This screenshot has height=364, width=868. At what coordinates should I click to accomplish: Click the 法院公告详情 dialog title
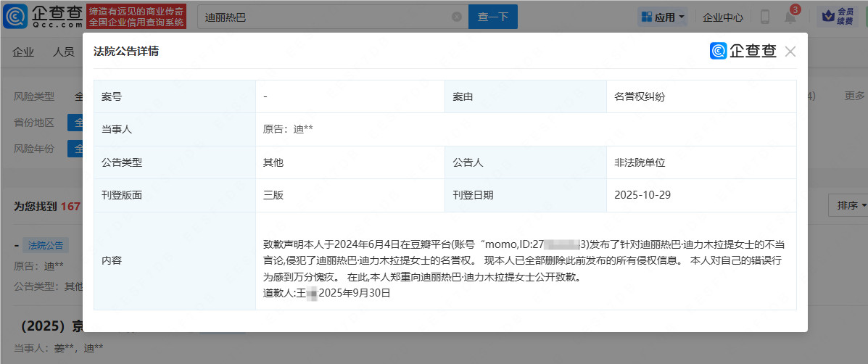(127, 51)
